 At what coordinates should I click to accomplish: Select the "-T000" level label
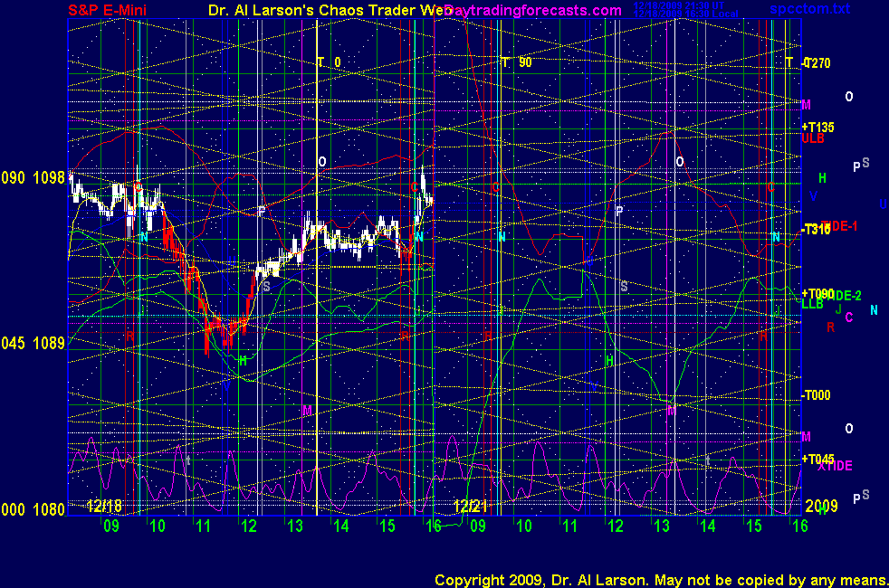click(x=816, y=394)
